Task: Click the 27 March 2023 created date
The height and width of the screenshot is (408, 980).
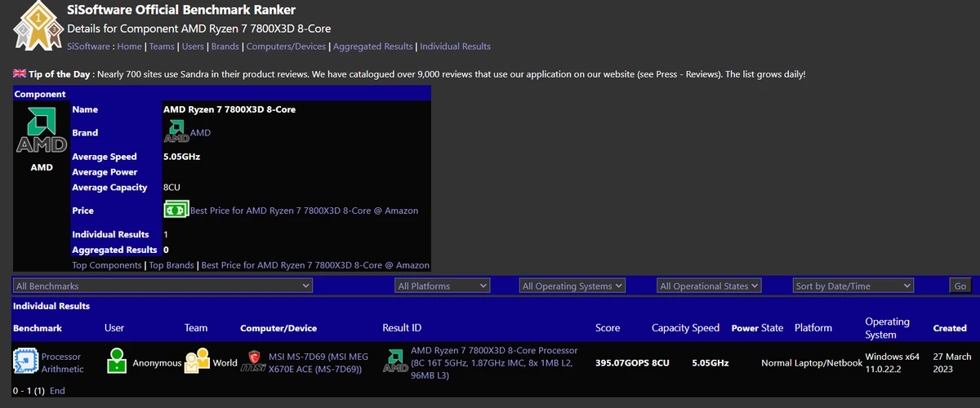Action: 952,362
